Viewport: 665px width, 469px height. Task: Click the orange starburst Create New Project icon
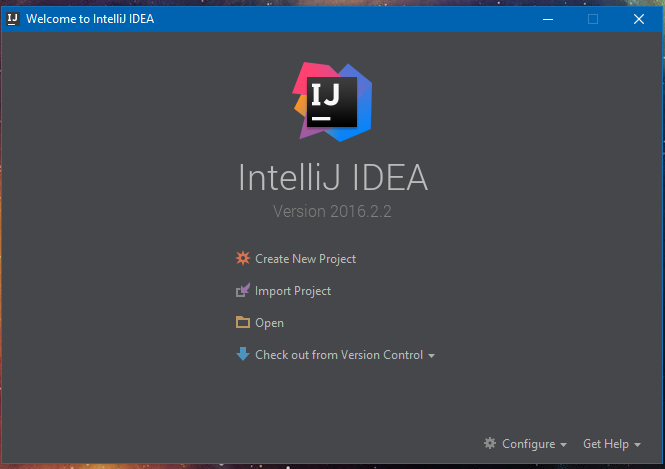coord(243,258)
